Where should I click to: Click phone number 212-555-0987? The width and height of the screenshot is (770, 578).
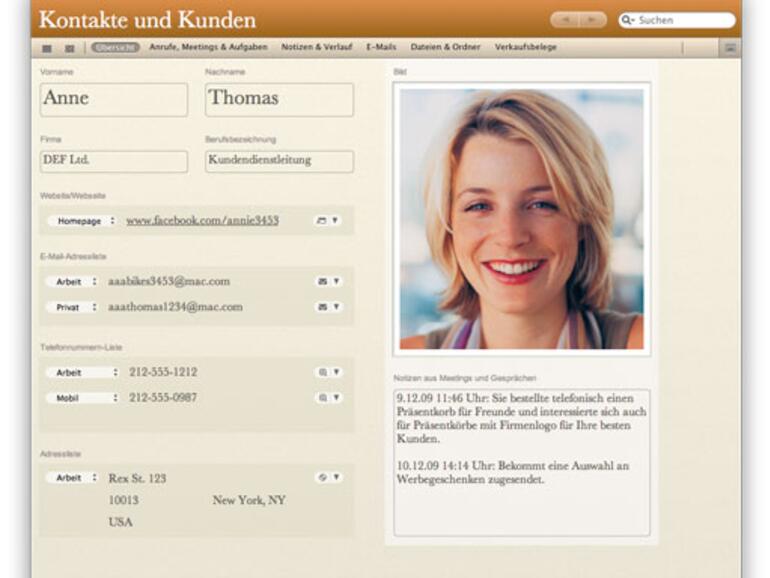(x=163, y=397)
